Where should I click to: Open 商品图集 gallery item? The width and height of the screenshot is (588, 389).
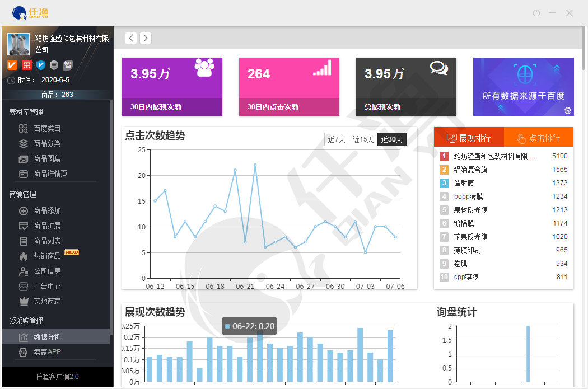[47, 158]
